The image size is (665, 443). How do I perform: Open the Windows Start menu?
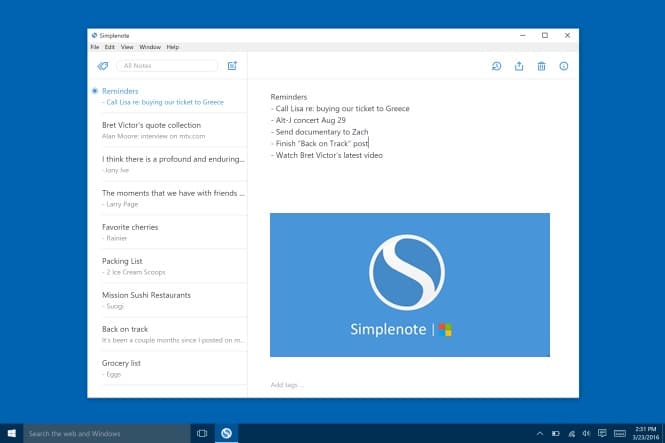point(11,433)
